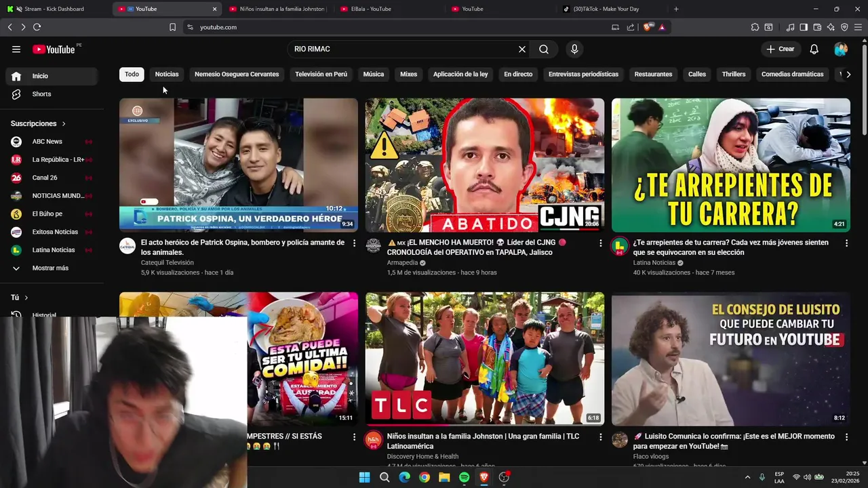Open Spotify from the taskbar
Viewport: 868px width, 488px height.
(464, 477)
